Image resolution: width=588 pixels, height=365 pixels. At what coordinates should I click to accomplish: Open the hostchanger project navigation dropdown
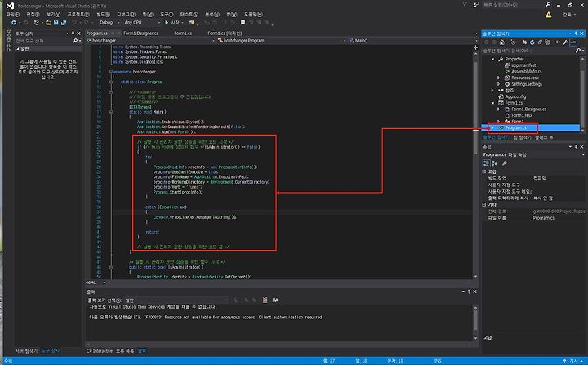click(151, 41)
